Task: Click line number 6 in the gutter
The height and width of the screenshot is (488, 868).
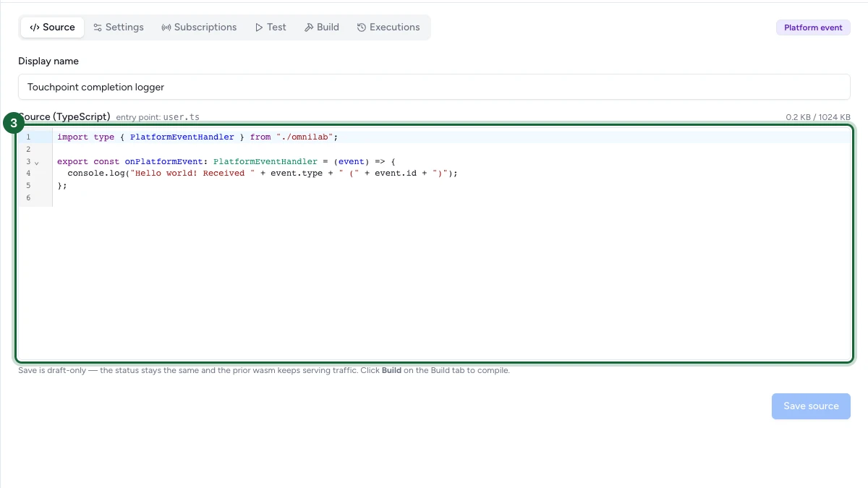Action: point(28,197)
